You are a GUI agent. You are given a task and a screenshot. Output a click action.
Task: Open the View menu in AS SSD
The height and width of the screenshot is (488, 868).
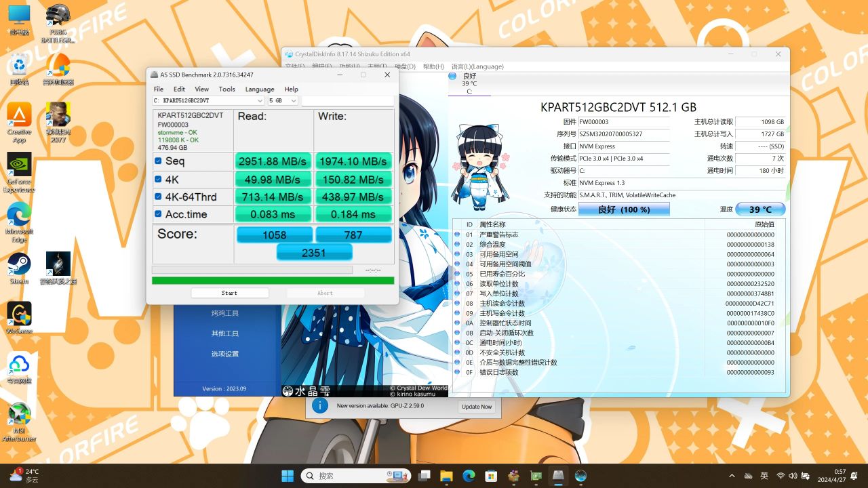click(x=201, y=89)
